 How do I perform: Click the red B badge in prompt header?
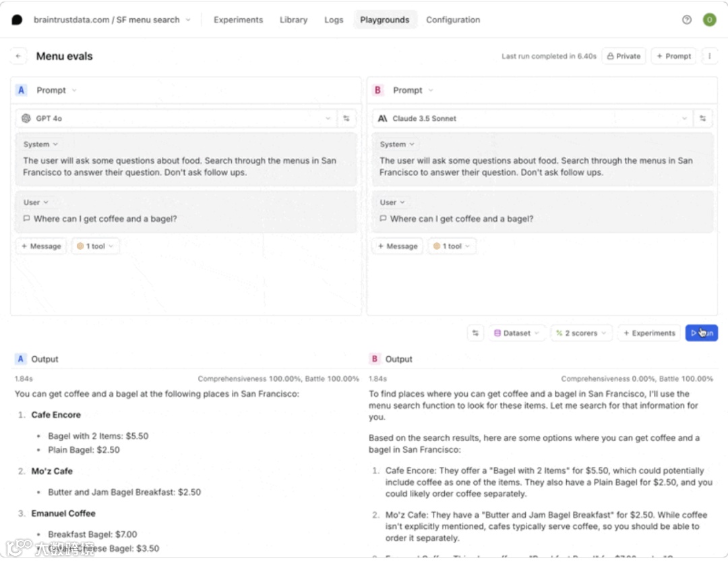(x=377, y=90)
